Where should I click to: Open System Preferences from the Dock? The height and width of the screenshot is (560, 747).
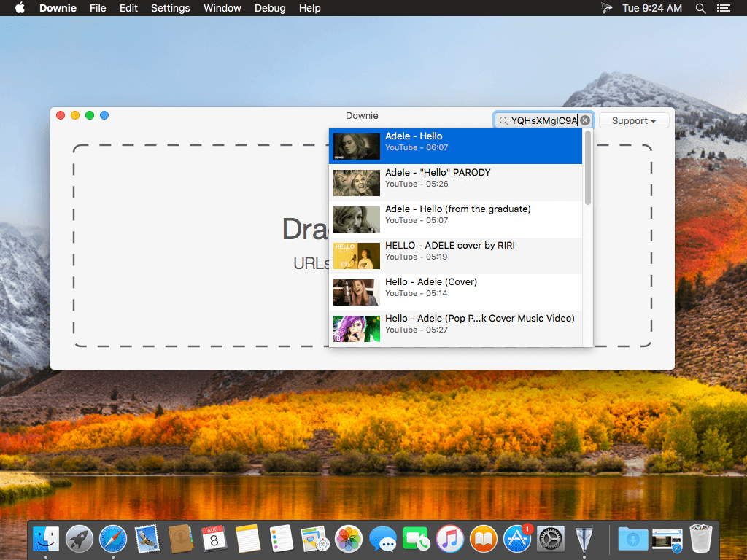tap(551, 539)
